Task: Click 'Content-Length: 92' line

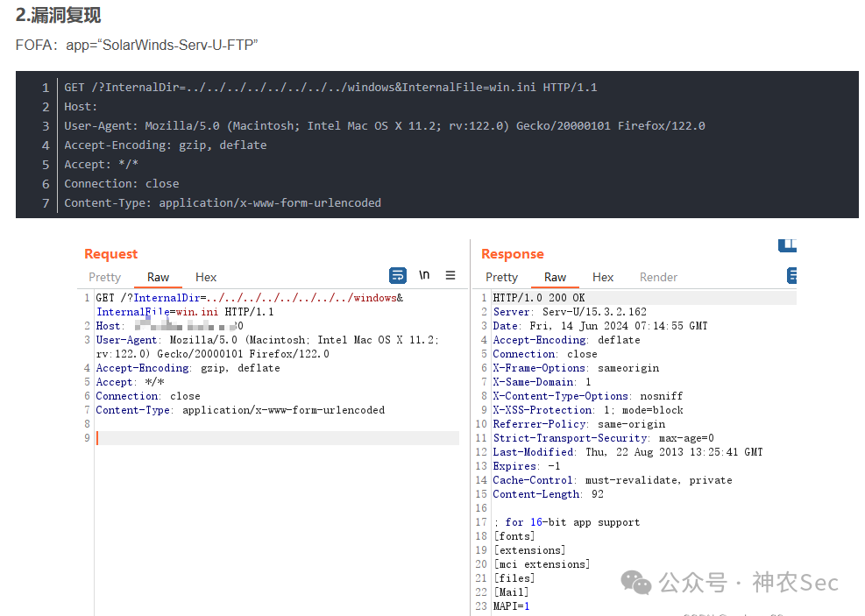Action: click(x=549, y=495)
